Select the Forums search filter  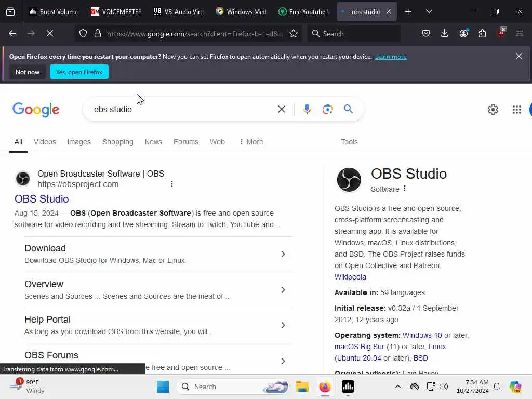coord(186,142)
